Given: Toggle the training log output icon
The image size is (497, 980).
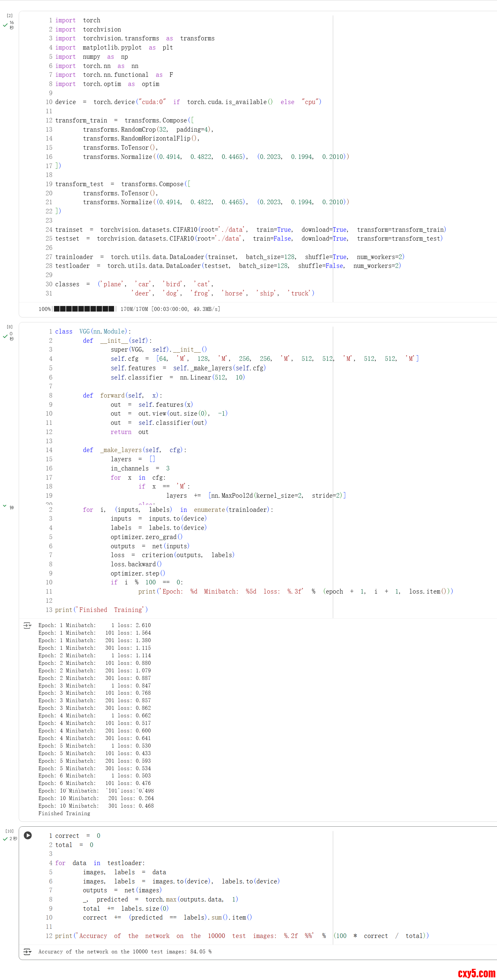Looking at the screenshot, I should [x=27, y=625].
